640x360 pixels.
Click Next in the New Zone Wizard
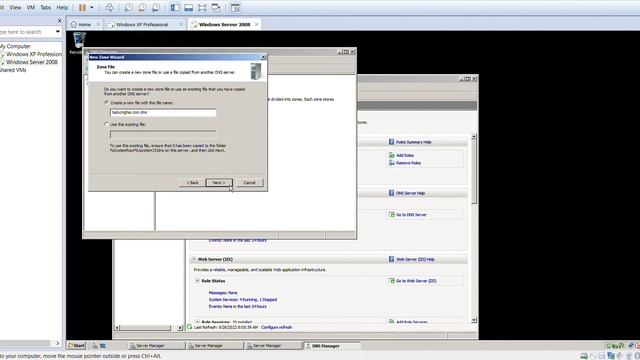click(x=219, y=182)
